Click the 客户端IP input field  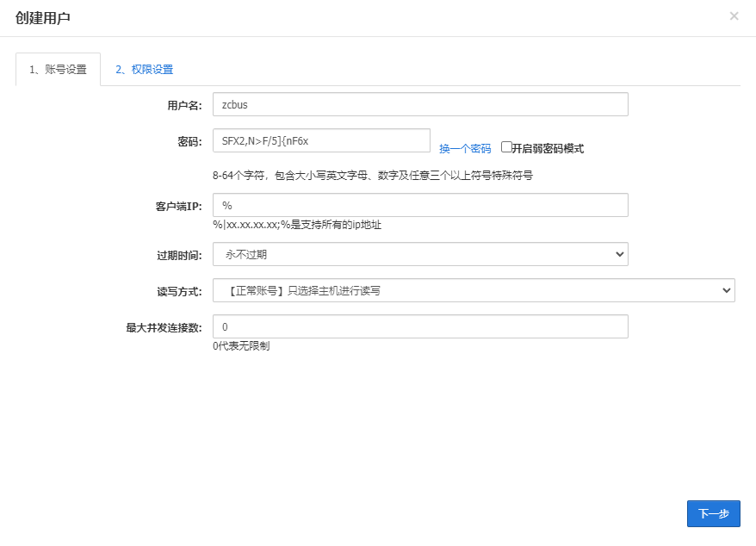pos(420,205)
